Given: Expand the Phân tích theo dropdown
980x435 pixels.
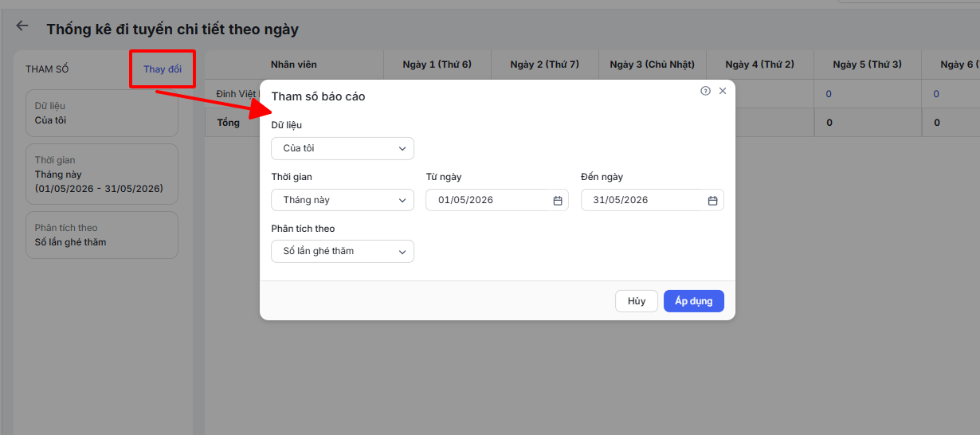Looking at the screenshot, I should [343, 251].
